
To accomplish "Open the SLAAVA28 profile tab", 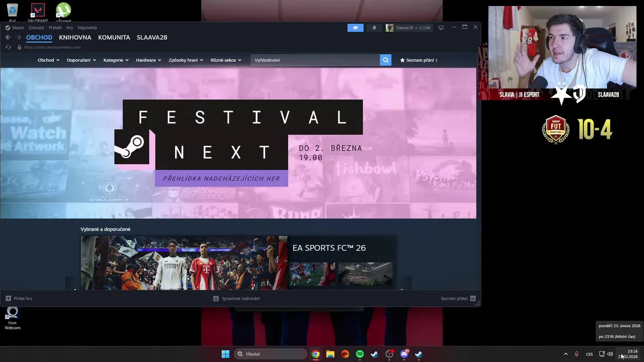I will point(152,37).
